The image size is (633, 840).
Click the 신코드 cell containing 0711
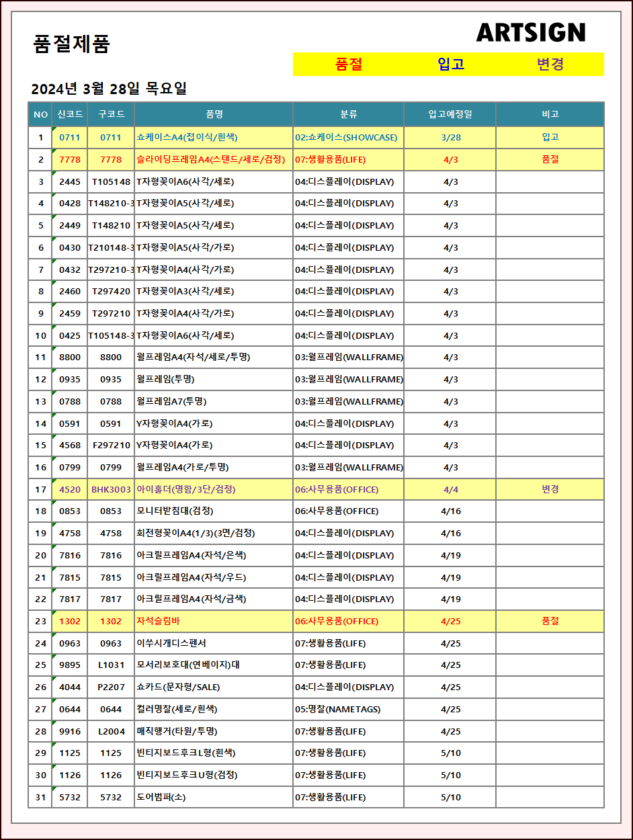coord(70,138)
